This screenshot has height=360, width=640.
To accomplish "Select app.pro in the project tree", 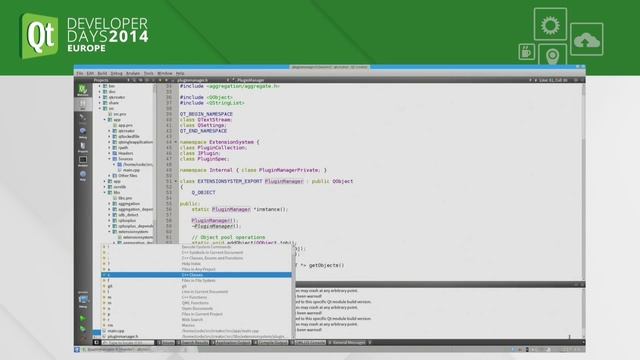I will pyautogui.click(x=126, y=125).
